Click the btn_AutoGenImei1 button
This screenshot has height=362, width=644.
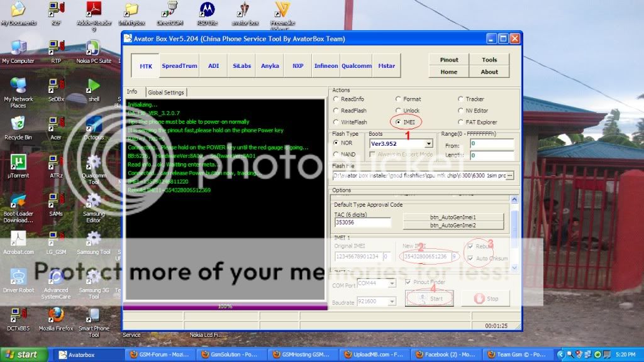453,217
